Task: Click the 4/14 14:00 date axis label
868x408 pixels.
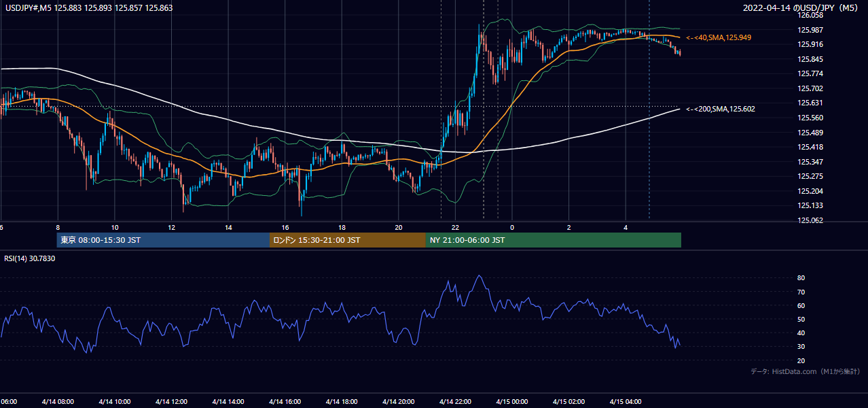Action: [x=228, y=401]
